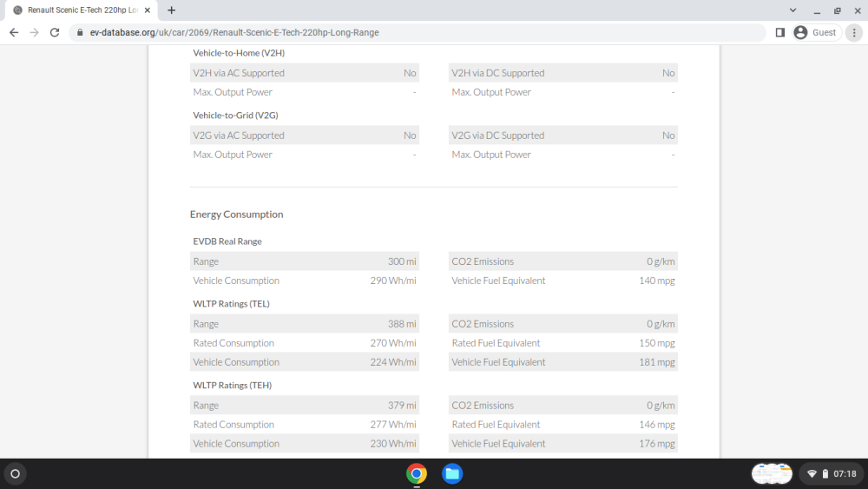Click the address bar URL
Viewport: 868px width, 489px height.
[234, 33]
